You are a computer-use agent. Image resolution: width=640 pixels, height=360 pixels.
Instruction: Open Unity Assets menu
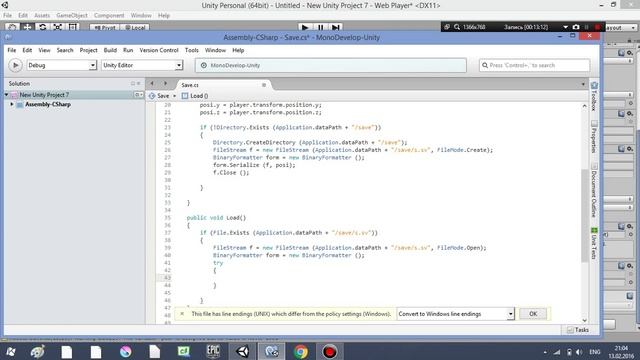42,16
